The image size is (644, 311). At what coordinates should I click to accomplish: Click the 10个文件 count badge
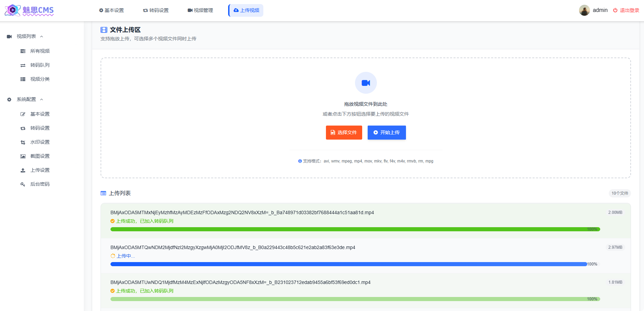pyautogui.click(x=619, y=193)
